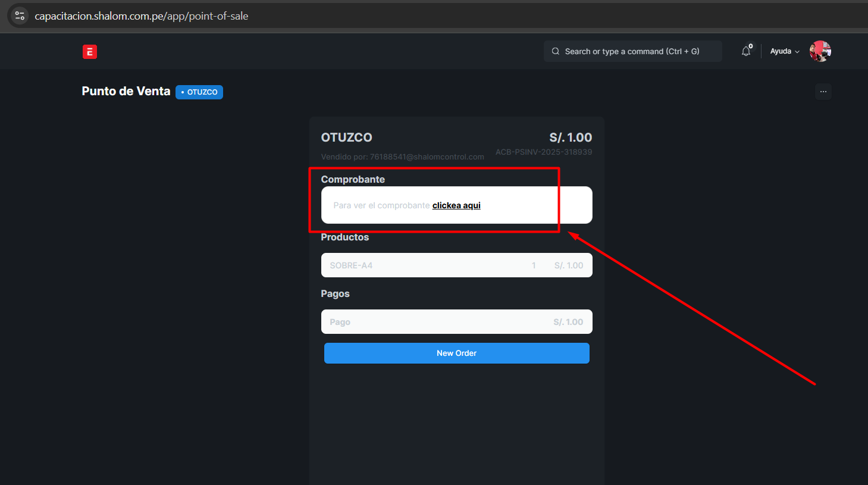Click the magnifier icon in search bar
The width and height of the screenshot is (868, 485).
click(556, 52)
